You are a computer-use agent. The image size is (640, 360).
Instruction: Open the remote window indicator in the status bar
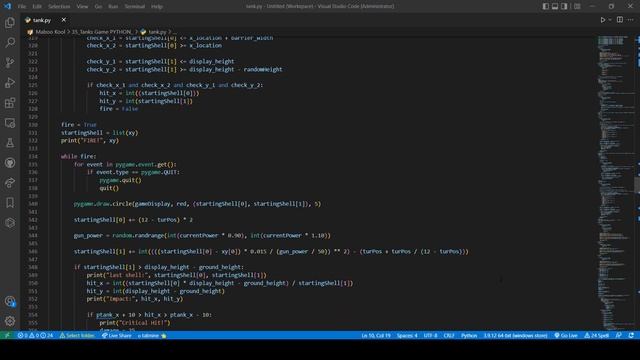click(7, 336)
